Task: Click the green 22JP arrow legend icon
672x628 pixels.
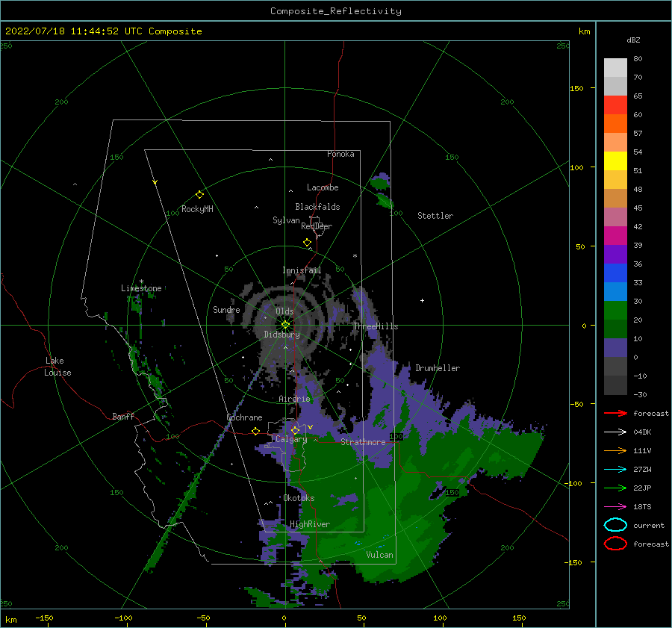Action: point(615,488)
